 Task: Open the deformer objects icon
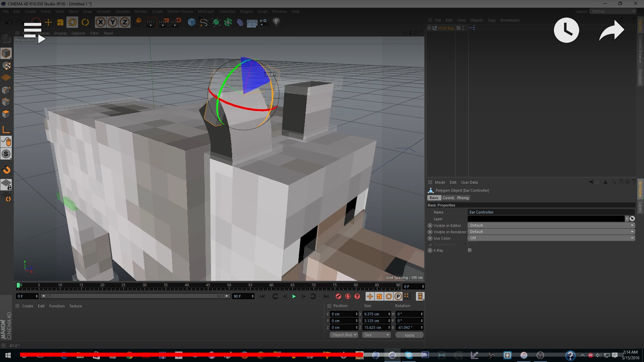point(240,22)
